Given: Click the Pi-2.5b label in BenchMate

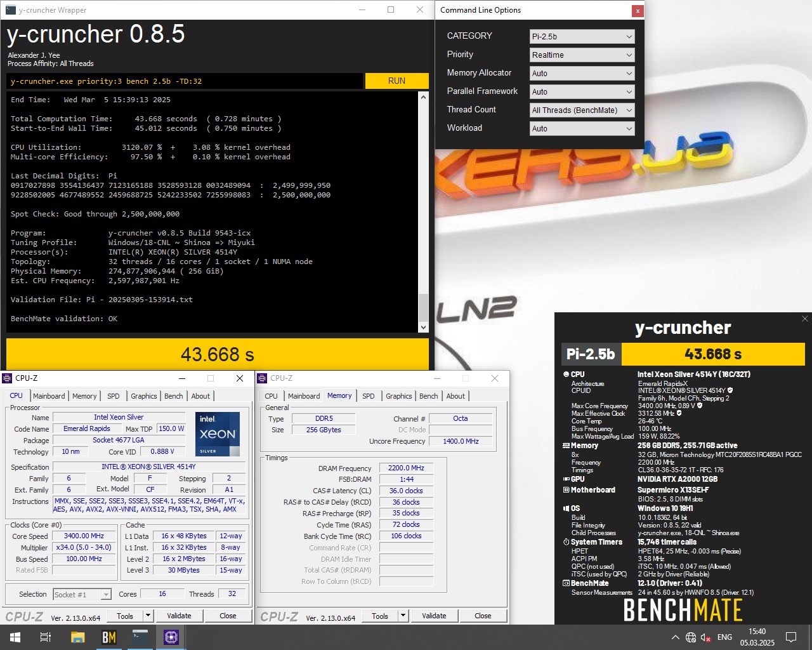Looking at the screenshot, I should point(591,354).
